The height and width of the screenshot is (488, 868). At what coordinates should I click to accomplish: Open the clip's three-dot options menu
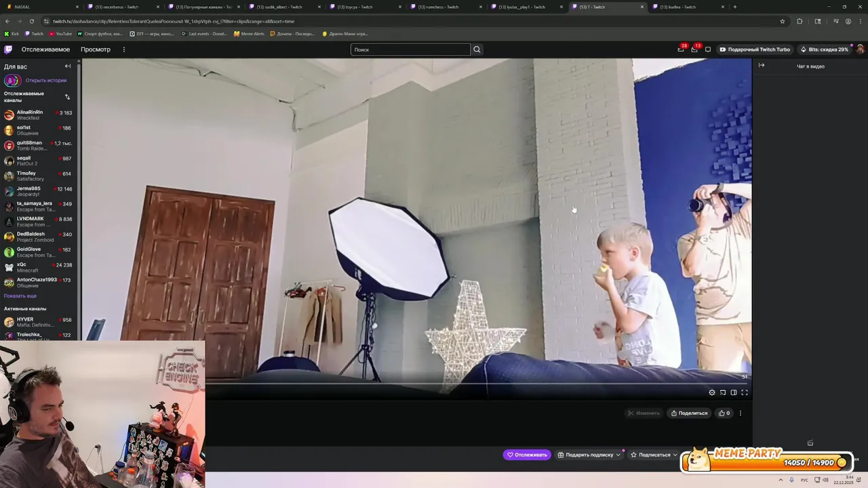(741, 413)
